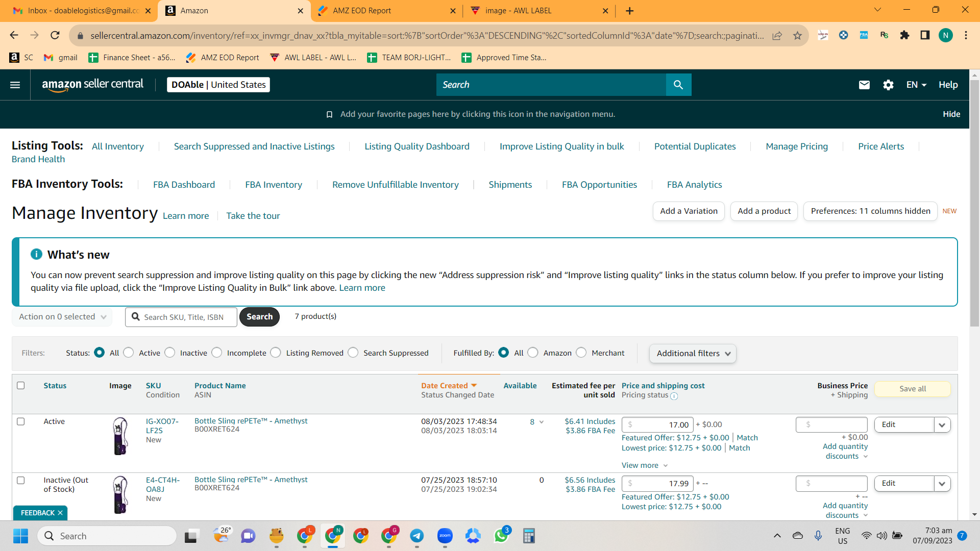Expand Add quantity discounts for first product
980x551 pixels.
845,451
